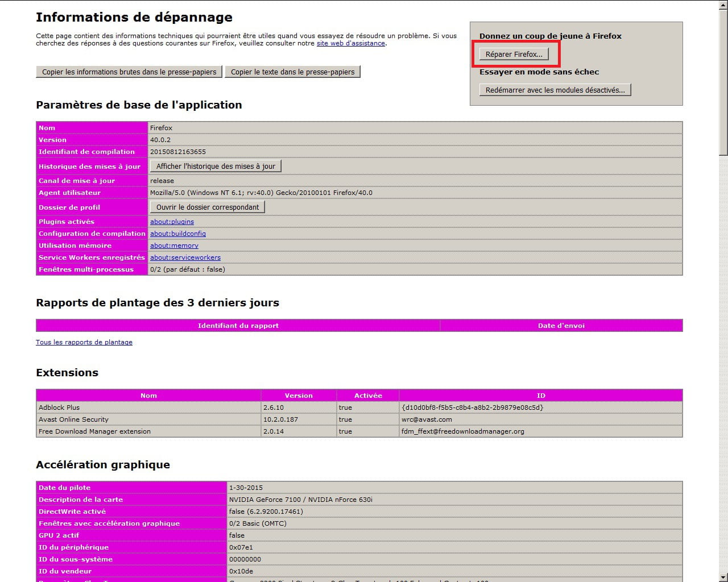Click the wrc@avast.com ID cell
This screenshot has width=728, height=582.
pos(540,419)
